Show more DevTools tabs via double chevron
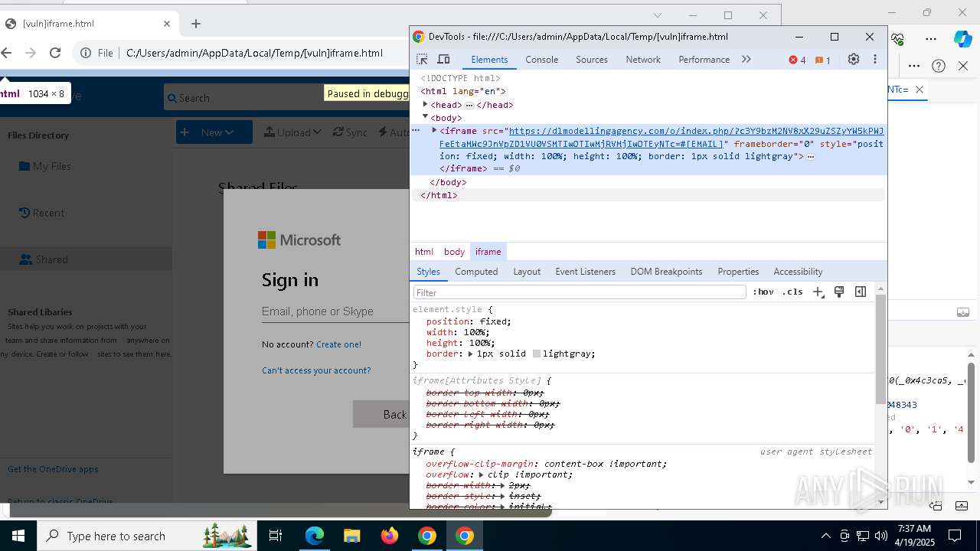 point(746,59)
